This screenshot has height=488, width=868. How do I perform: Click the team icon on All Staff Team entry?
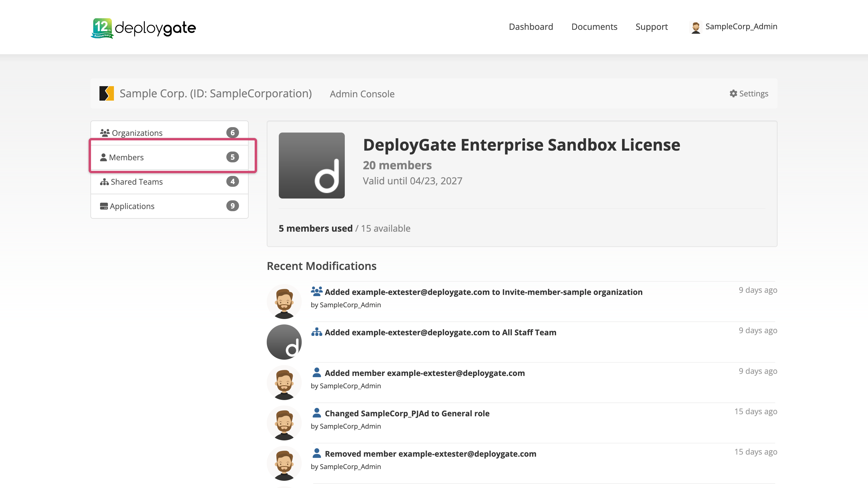[x=316, y=332]
